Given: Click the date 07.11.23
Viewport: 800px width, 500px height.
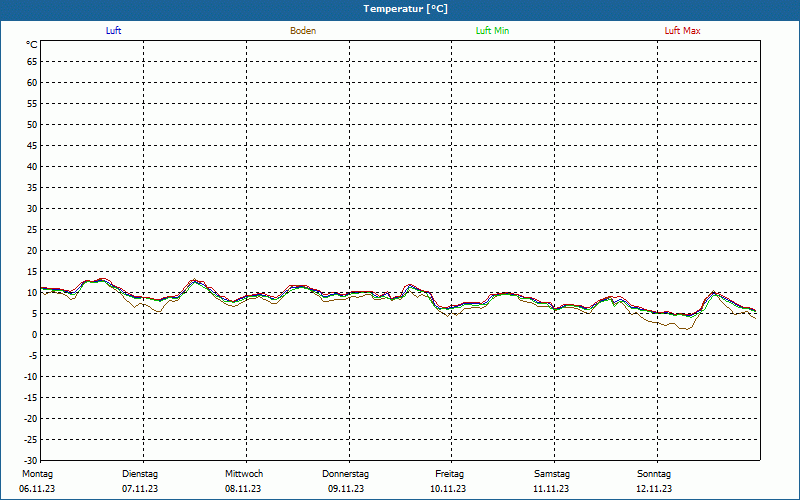Looking at the screenshot, I should [x=140, y=489].
